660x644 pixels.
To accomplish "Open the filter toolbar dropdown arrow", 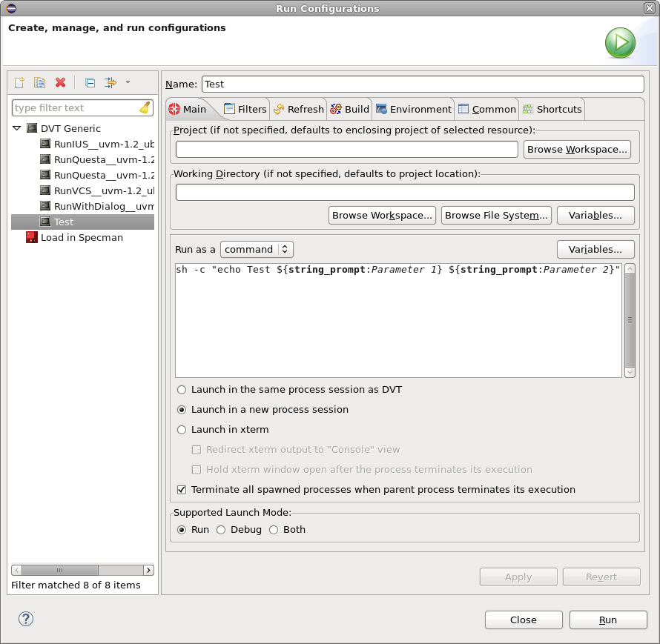I will coord(128,82).
